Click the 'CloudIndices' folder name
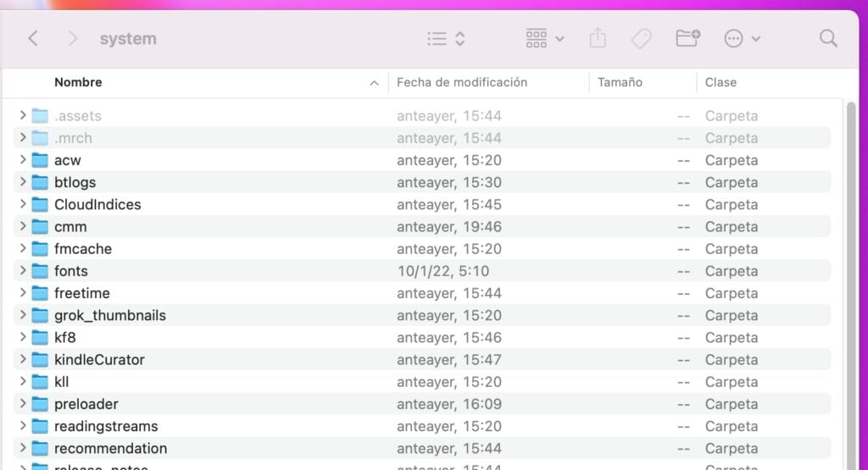The width and height of the screenshot is (868, 470). (x=97, y=205)
